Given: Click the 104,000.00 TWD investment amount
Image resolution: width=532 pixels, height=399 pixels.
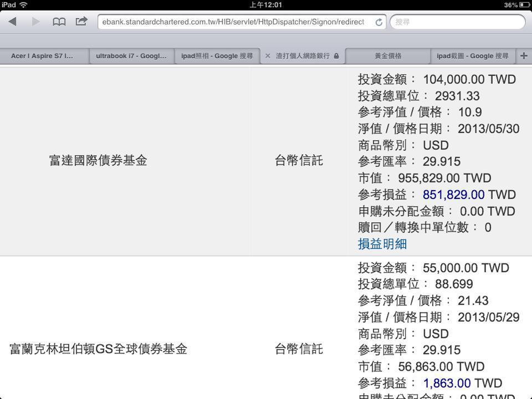Looking at the screenshot, I should tap(469, 79).
